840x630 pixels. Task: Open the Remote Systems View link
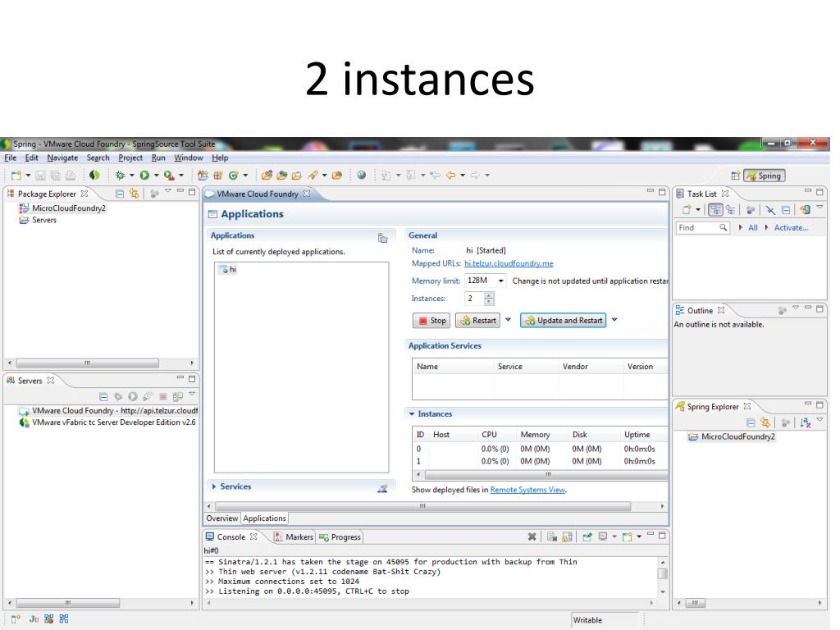click(x=527, y=490)
